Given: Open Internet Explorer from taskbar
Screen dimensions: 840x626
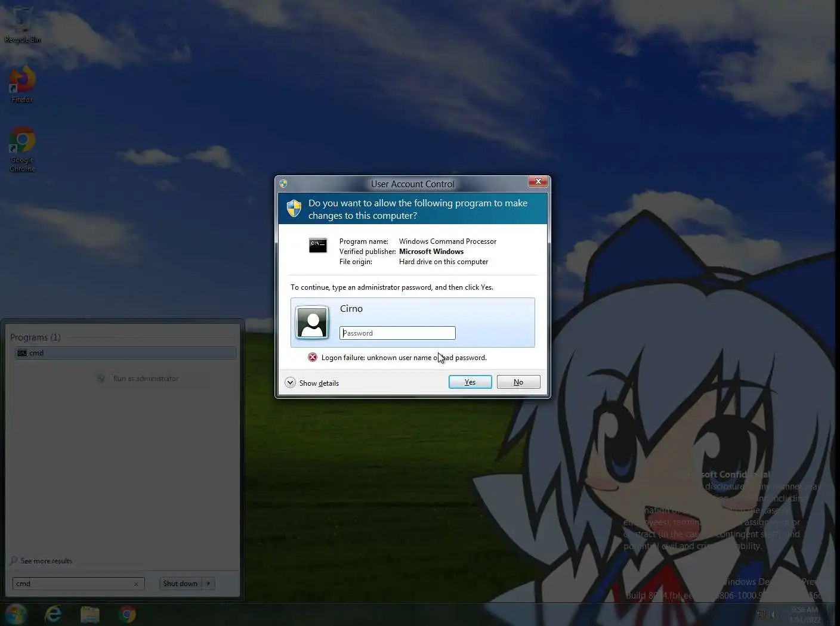Looking at the screenshot, I should 53,614.
